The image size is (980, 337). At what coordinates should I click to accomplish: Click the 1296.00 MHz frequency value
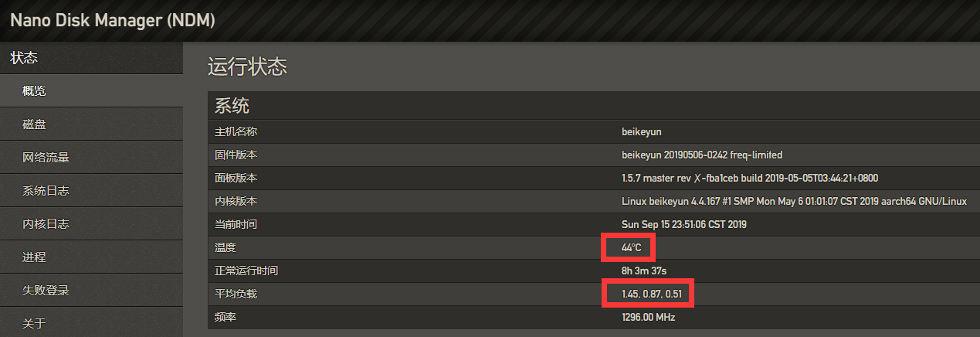pos(649,317)
